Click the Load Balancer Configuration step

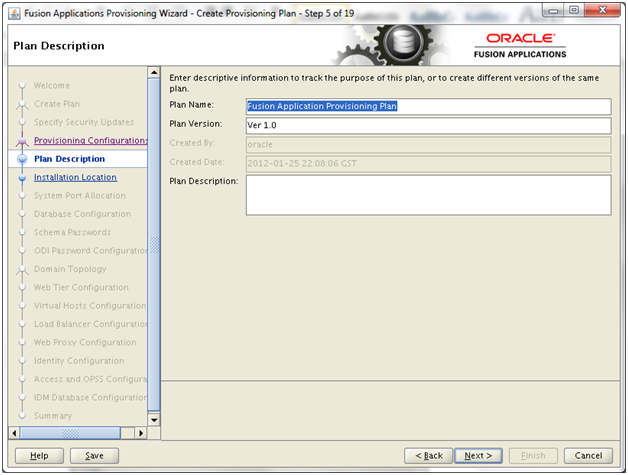tap(91, 324)
